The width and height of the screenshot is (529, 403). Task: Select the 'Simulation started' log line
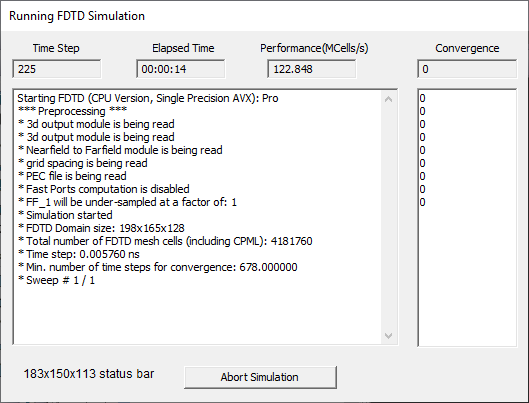(x=65, y=215)
